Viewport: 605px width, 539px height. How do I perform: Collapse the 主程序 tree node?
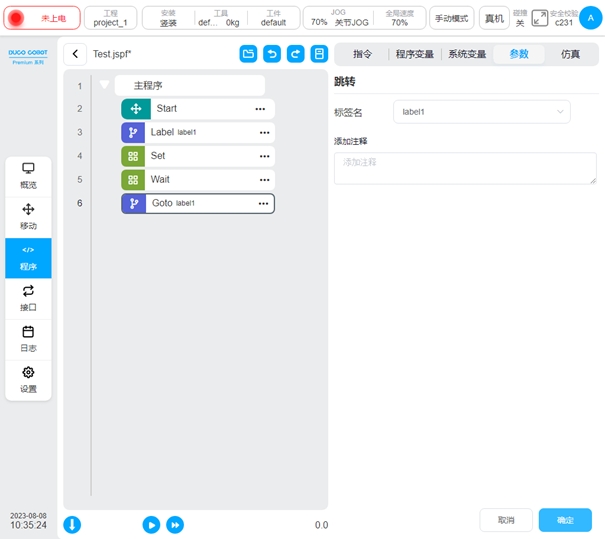click(104, 85)
